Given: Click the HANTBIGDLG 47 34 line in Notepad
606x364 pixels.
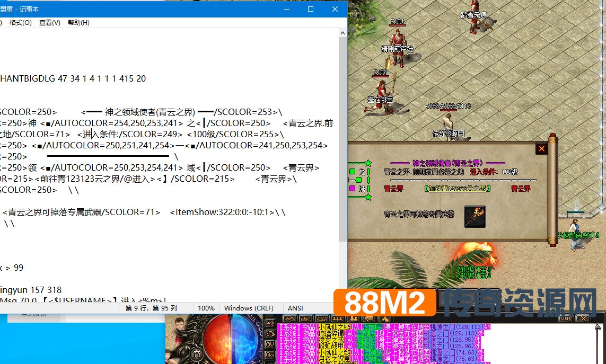Looking at the screenshot, I should tap(73, 78).
